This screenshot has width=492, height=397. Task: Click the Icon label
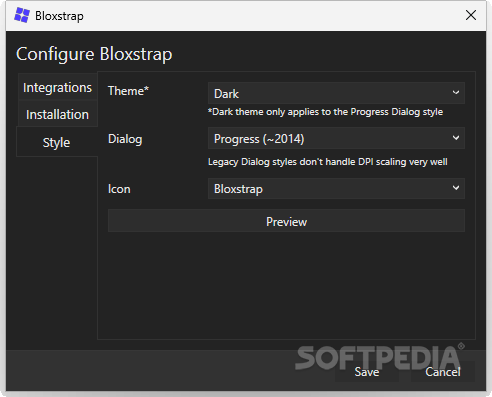[119, 189]
